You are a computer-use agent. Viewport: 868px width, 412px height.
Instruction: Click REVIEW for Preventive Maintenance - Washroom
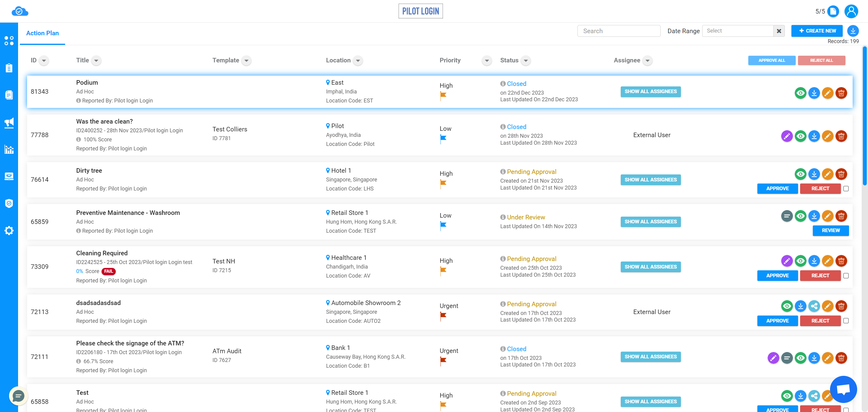pyautogui.click(x=830, y=231)
